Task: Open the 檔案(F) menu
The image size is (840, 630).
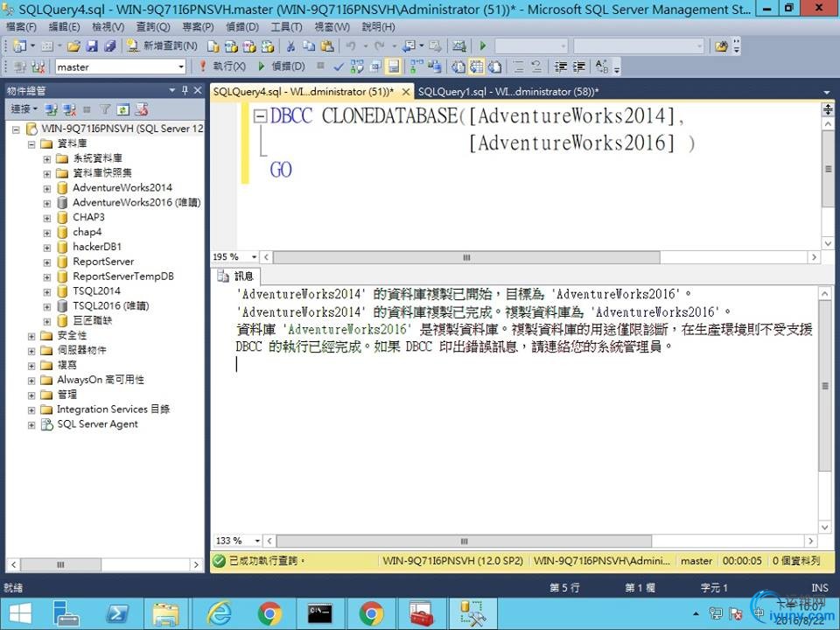Action: (21, 26)
